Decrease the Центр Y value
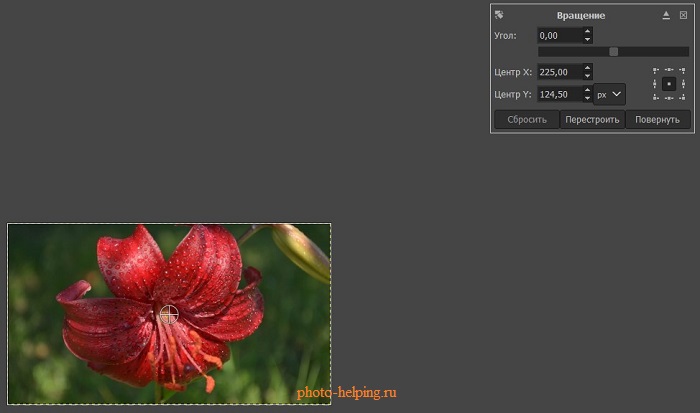The width and height of the screenshot is (700, 413). click(588, 98)
